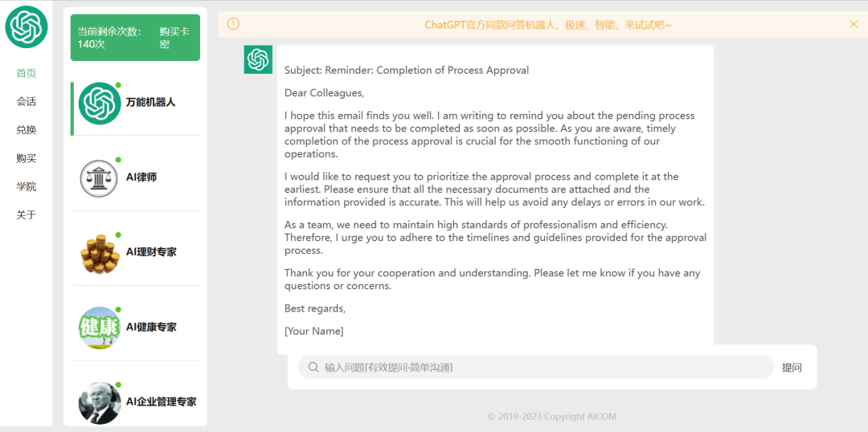Click the green ChatGPT logo at top-left

[x=27, y=26]
